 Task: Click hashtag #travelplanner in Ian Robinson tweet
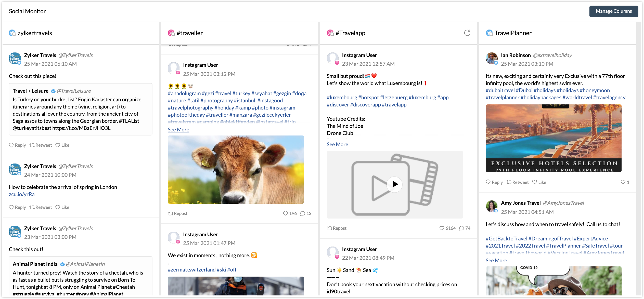503,98
